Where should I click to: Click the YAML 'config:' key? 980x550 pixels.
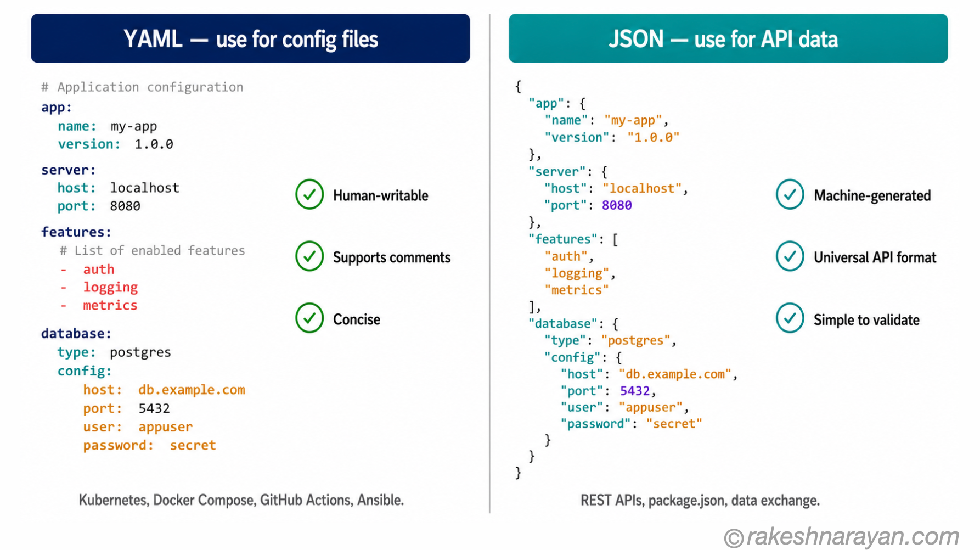point(85,371)
